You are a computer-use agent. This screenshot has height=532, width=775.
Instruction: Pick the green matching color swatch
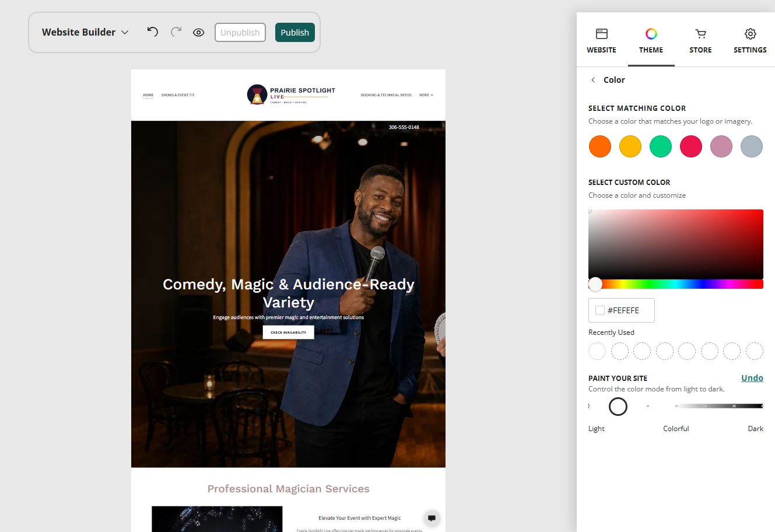point(661,146)
